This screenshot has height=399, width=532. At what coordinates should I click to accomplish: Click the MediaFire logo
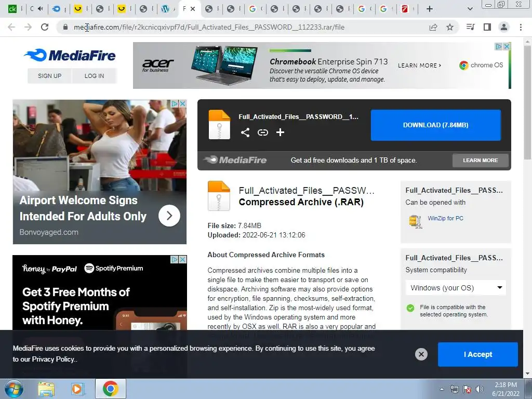[x=70, y=55]
